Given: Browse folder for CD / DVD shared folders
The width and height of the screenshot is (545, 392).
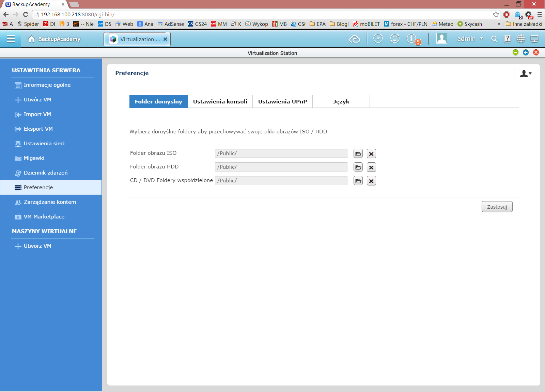Looking at the screenshot, I should (358, 181).
